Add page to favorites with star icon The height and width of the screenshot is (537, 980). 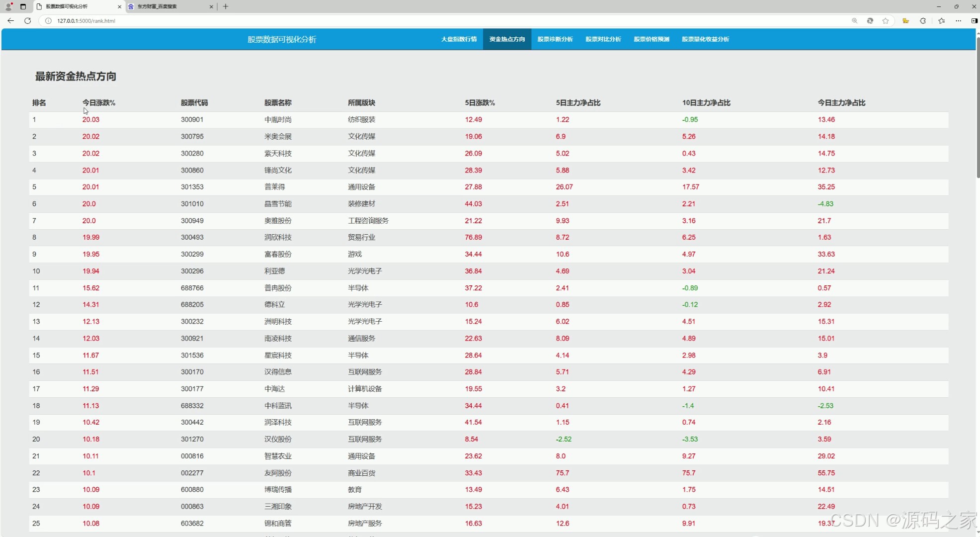coord(885,21)
